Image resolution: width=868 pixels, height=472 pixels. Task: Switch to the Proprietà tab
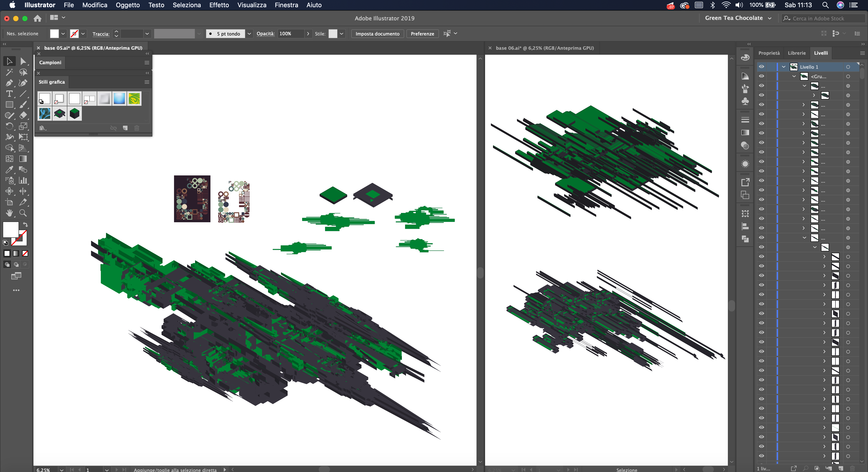coord(769,53)
